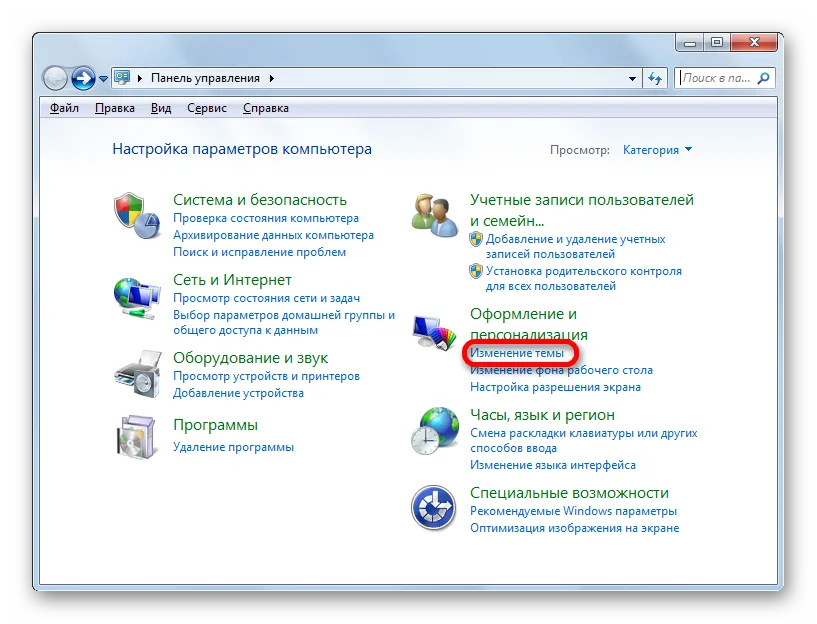The height and width of the screenshot is (624, 817).
Task: Open the Hardware and Sound printer icon
Action: pyautogui.click(x=138, y=375)
